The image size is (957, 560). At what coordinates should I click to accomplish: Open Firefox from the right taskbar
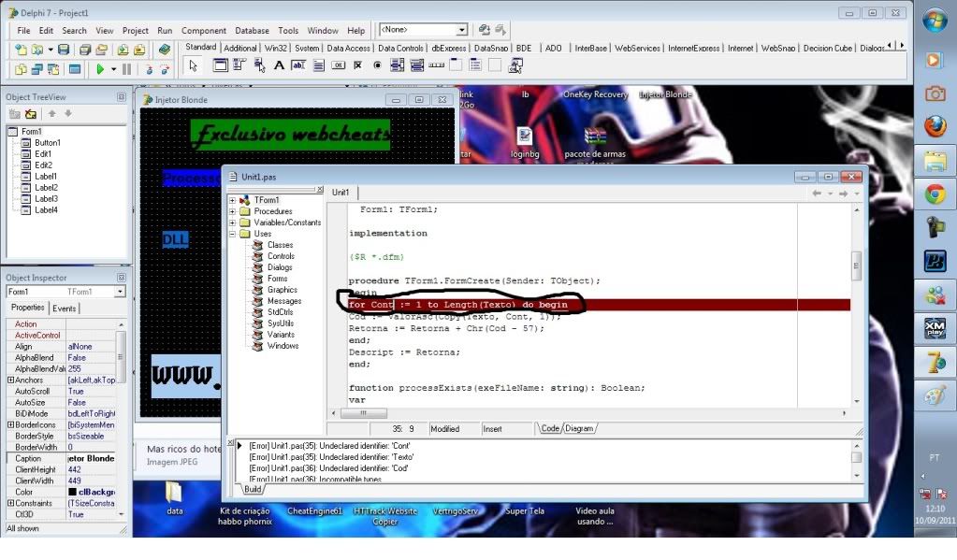[934, 126]
